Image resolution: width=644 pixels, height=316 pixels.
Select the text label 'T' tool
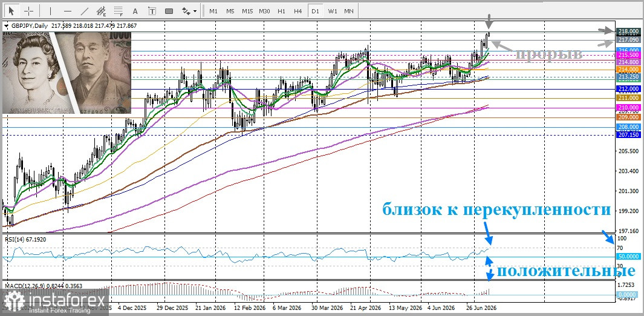(152, 11)
